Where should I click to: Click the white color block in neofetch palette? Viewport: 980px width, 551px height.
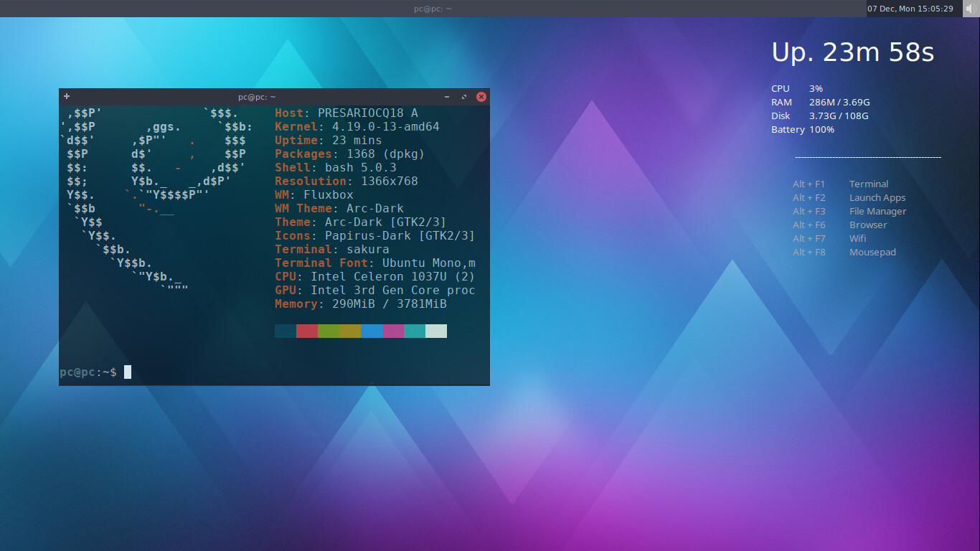coord(436,331)
